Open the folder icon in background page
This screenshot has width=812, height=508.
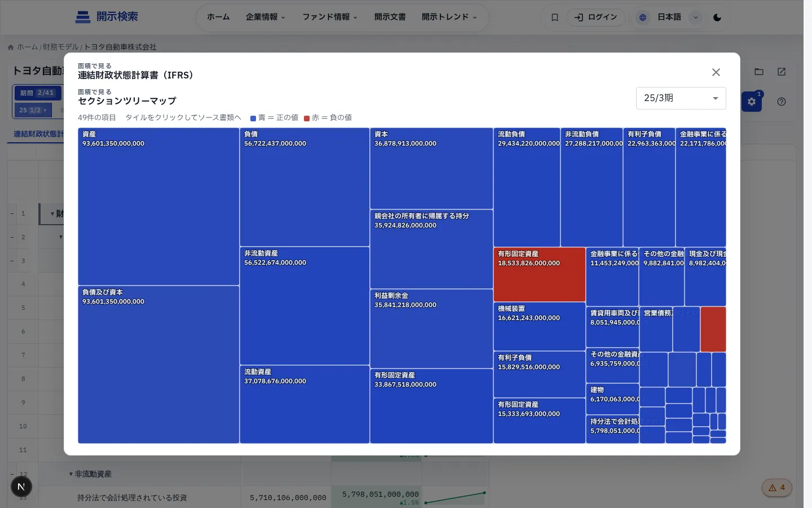click(759, 72)
